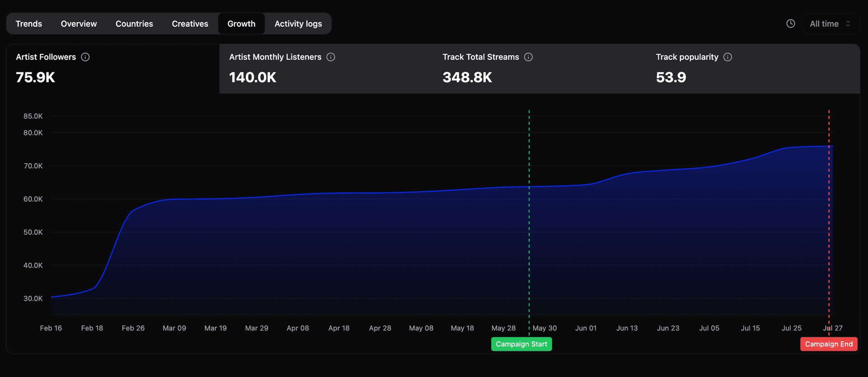The height and width of the screenshot is (377, 868).
Task: Open the Overview tab
Action: (79, 24)
